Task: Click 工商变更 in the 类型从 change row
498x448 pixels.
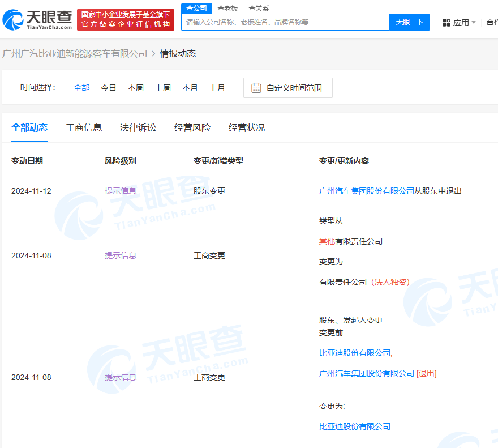Action: pos(209,255)
